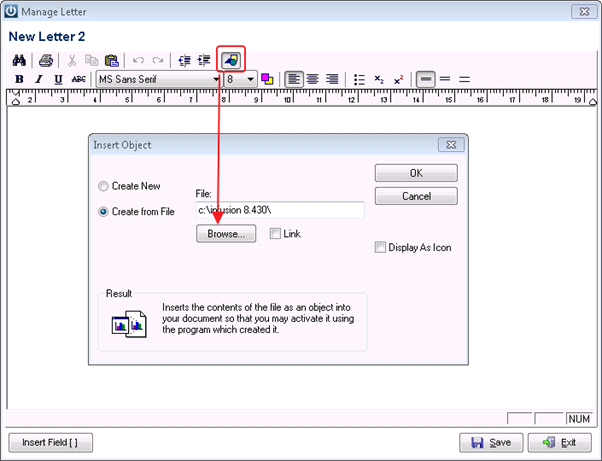Apply bullet list formatting
The width and height of the screenshot is (602, 461).
coord(359,79)
